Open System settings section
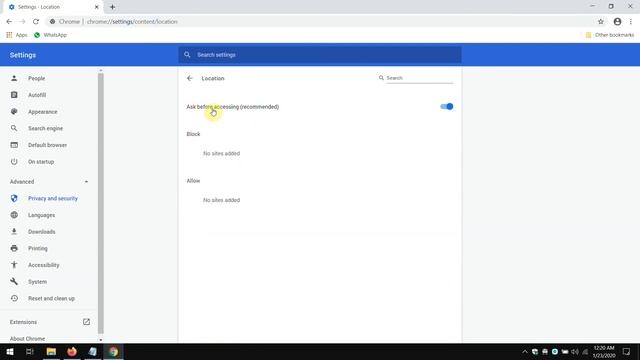 pyautogui.click(x=37, y=282)
